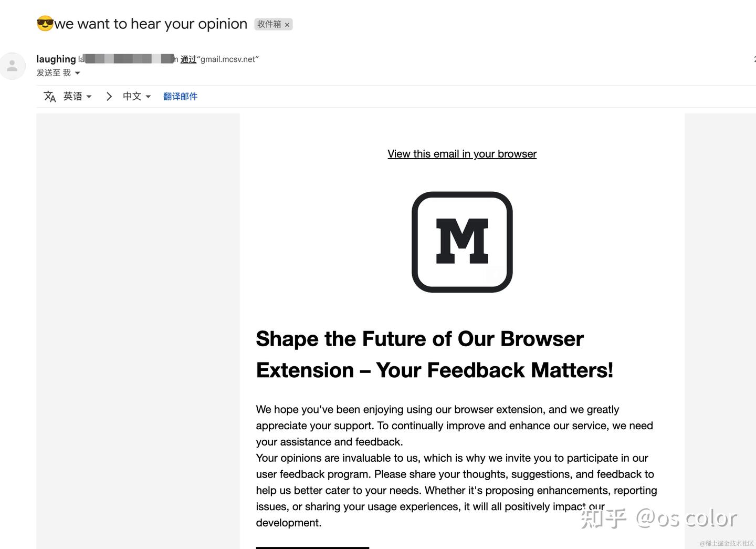Image resolution: width=756 pixels, height=549 pixels.
Task: Click the translate icon in translation bar
Action: coord(50,97)
